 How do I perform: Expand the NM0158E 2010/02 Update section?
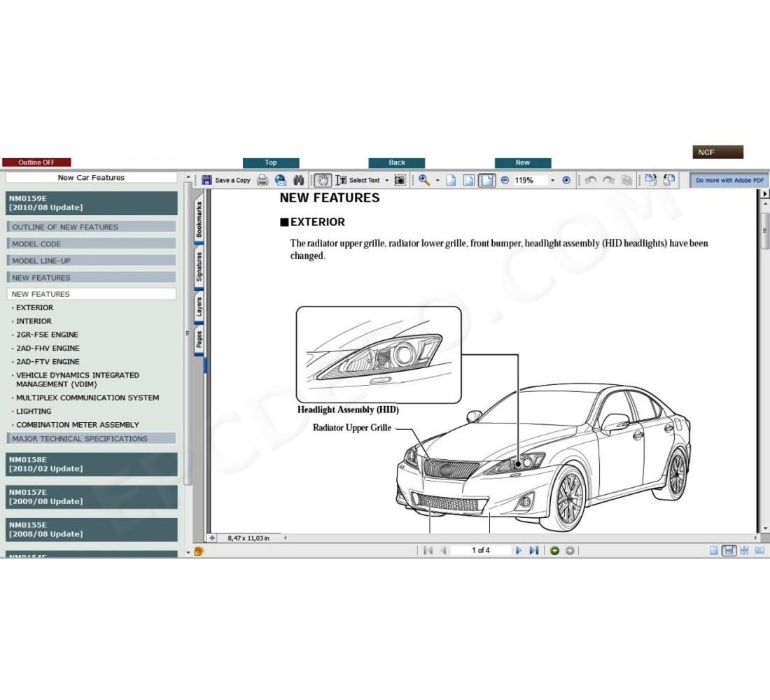[x=92, y=464]
